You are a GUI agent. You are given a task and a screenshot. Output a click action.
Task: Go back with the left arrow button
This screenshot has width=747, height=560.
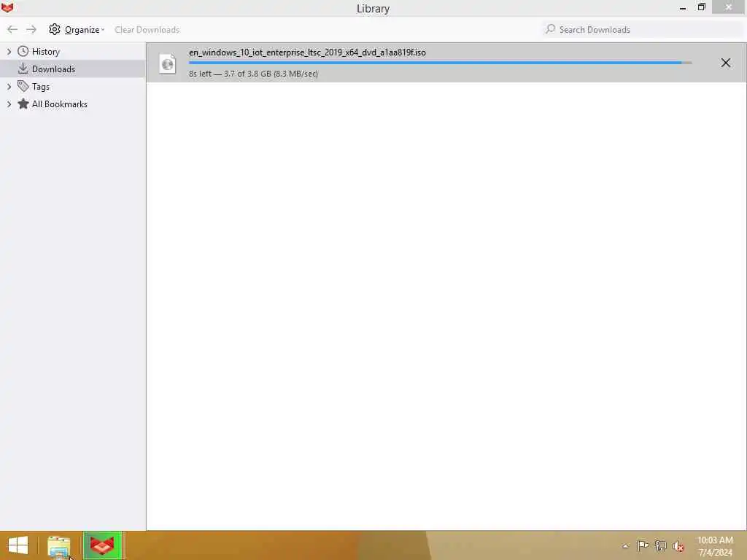[x=12, y=29]
